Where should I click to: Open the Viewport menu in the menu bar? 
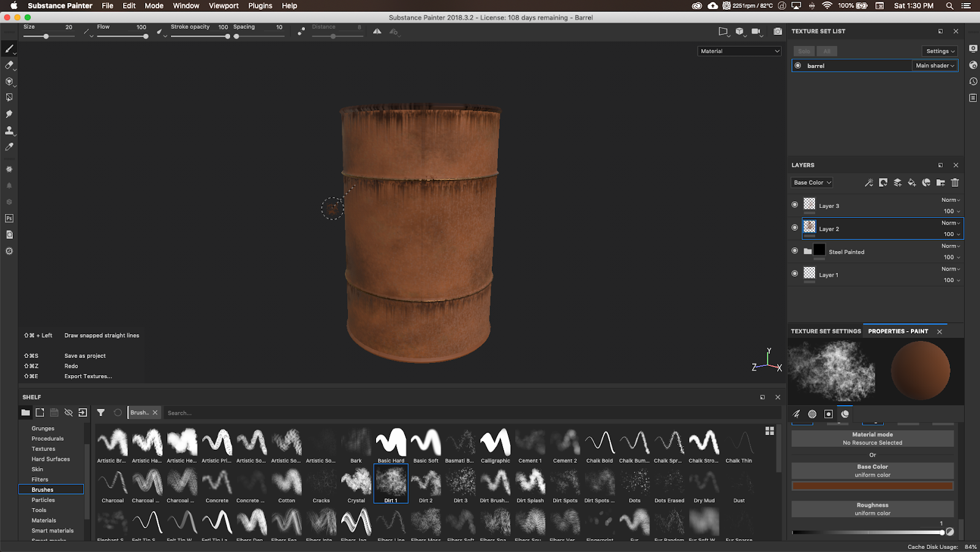[x=223, y=6]
